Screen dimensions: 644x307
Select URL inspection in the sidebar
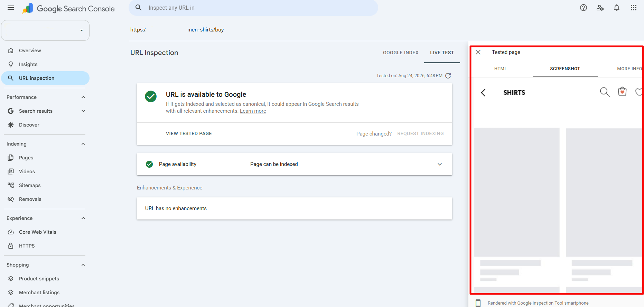(45, 78)
